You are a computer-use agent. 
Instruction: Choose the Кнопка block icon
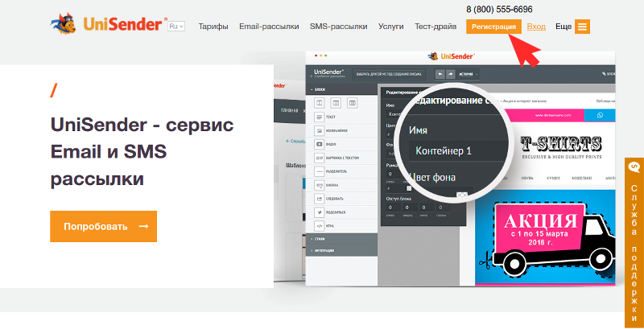pyautogui.click(x=319, y=185)
